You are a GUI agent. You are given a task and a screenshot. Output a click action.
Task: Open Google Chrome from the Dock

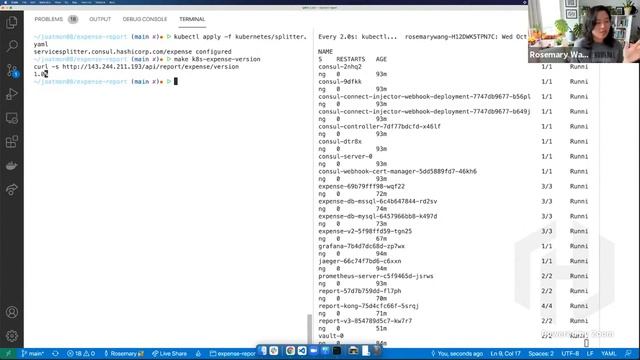[290, 350]
